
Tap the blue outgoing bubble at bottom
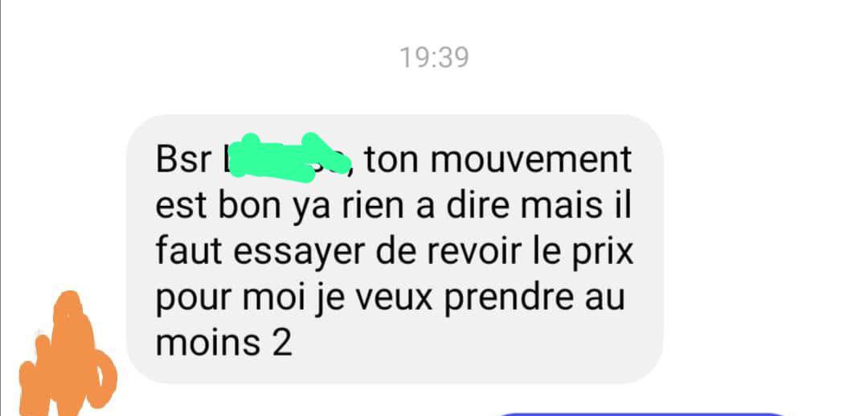(x=642, y=414)
